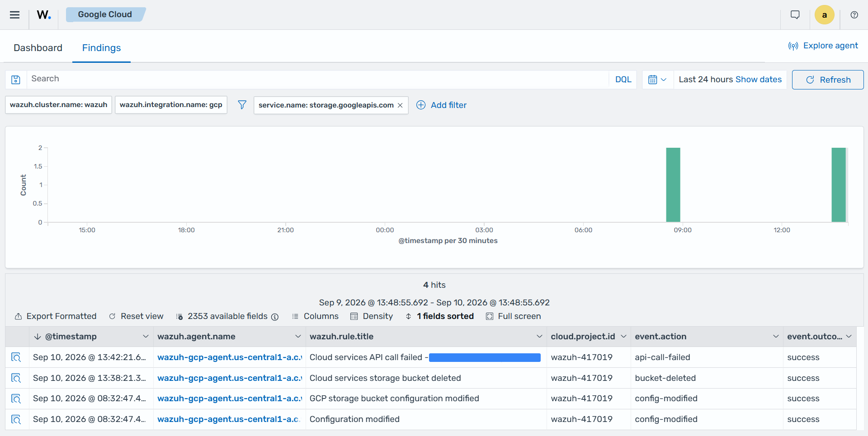Open the saved queries disk icon
This screenshot has width=868, height=436.
tap(16, 80)
